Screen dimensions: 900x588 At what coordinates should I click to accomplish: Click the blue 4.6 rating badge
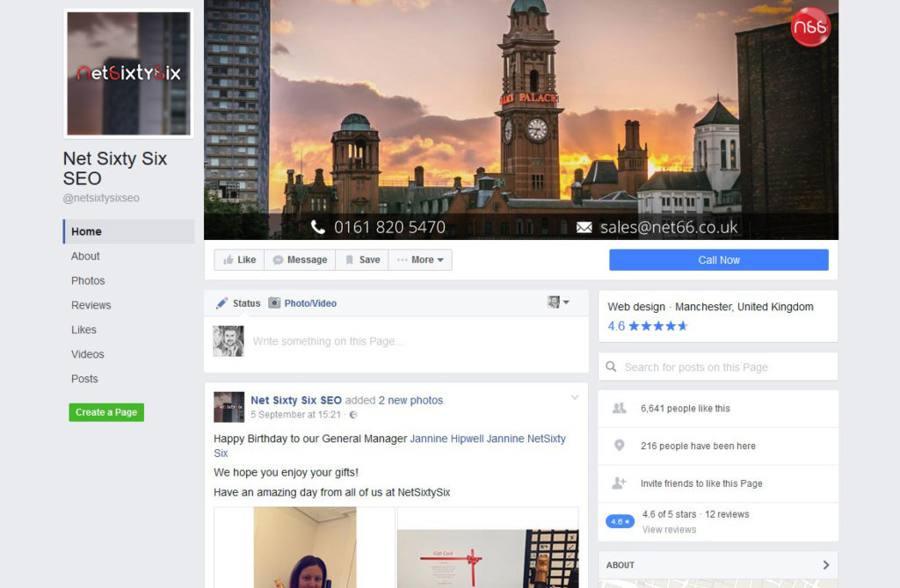click(620, 521)
